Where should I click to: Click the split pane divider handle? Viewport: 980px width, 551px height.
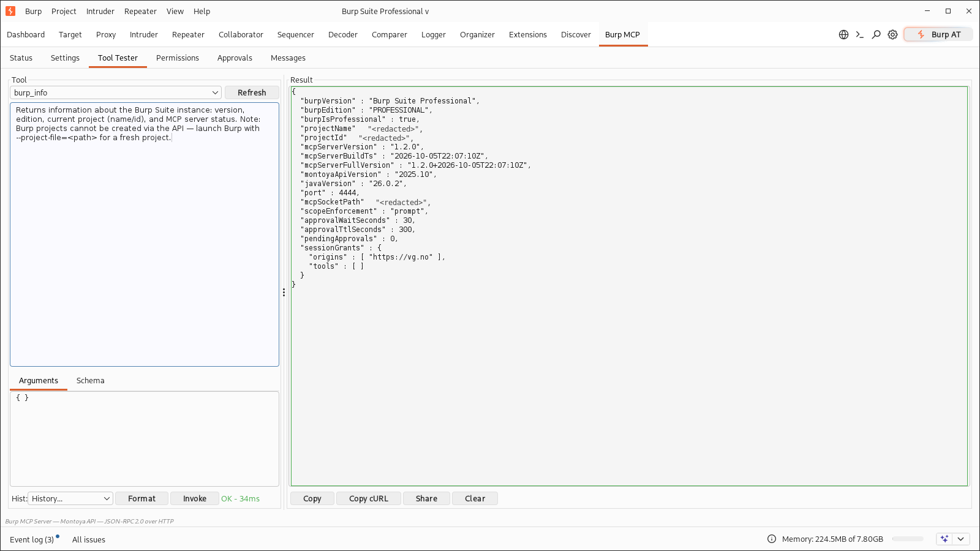coord(284,293)
